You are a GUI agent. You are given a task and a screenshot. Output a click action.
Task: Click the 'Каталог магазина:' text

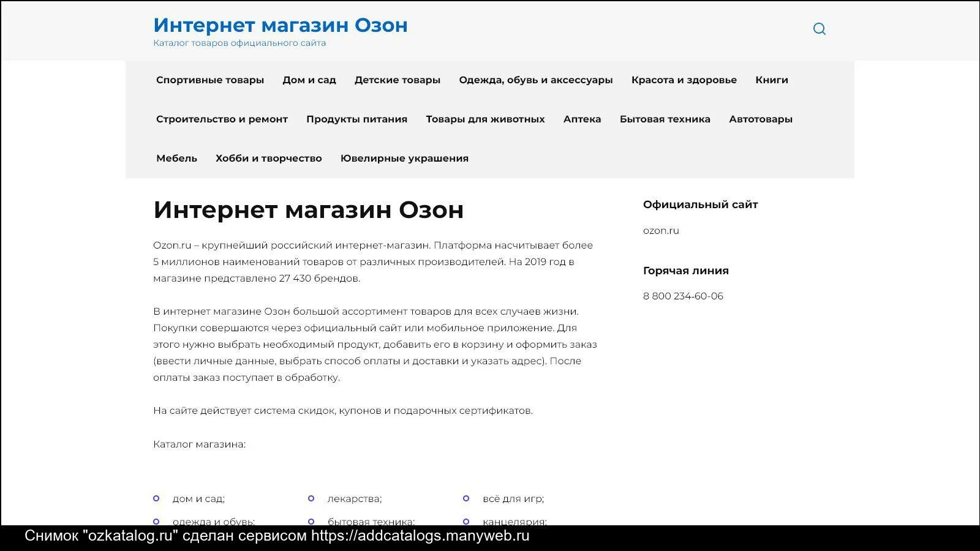pos(199,444)
